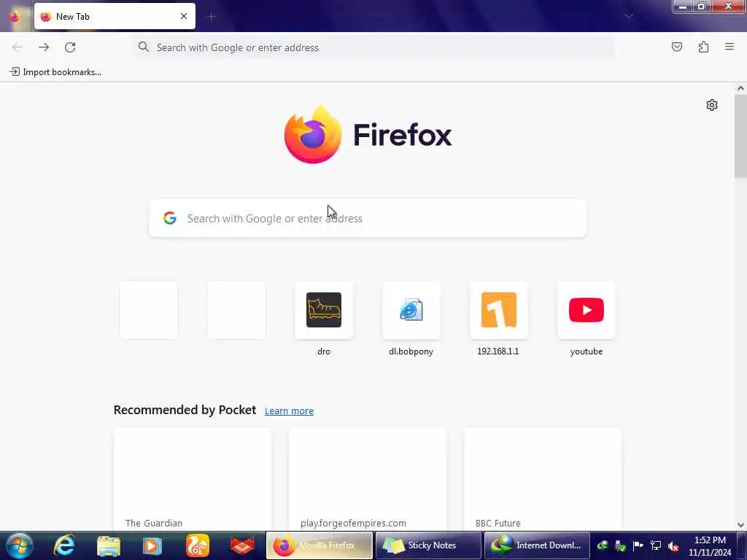Open the red box app on taskbar
The image size is (747, 560).
[242, 545]
